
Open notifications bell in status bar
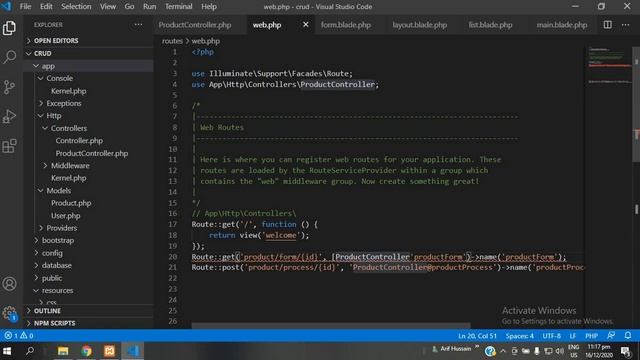(x=628, y=336)
